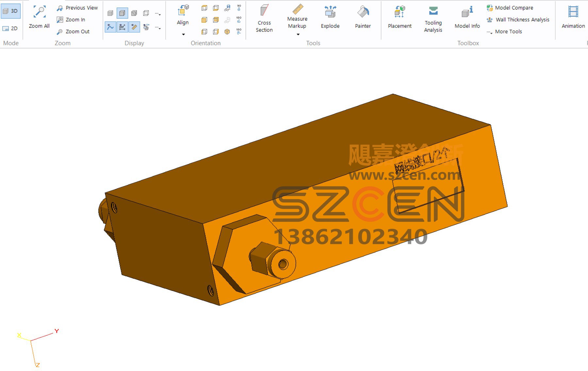This screenshot has width=588, height=371.
Task: Toggle dimension visibility display
Action: (x=122, y=27)
